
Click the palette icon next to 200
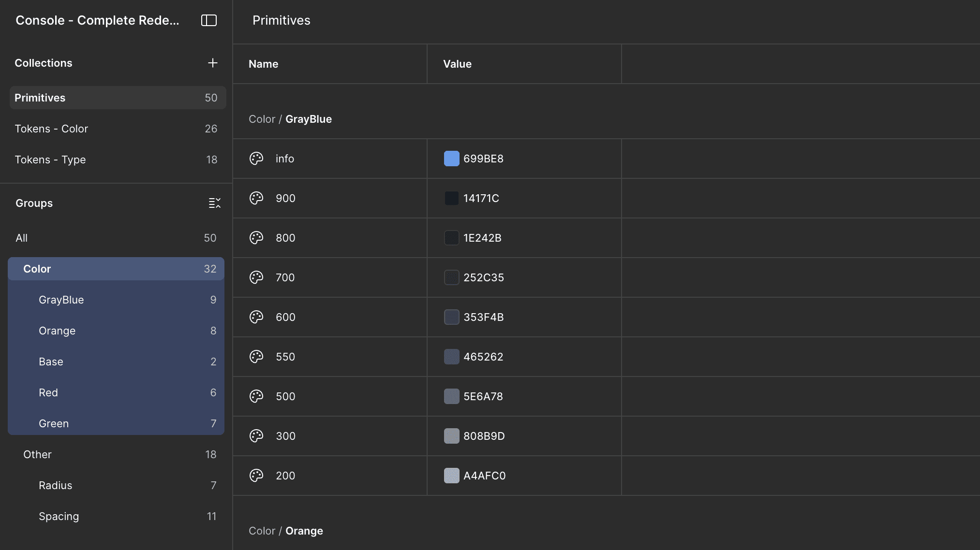(x=256, y=476)
